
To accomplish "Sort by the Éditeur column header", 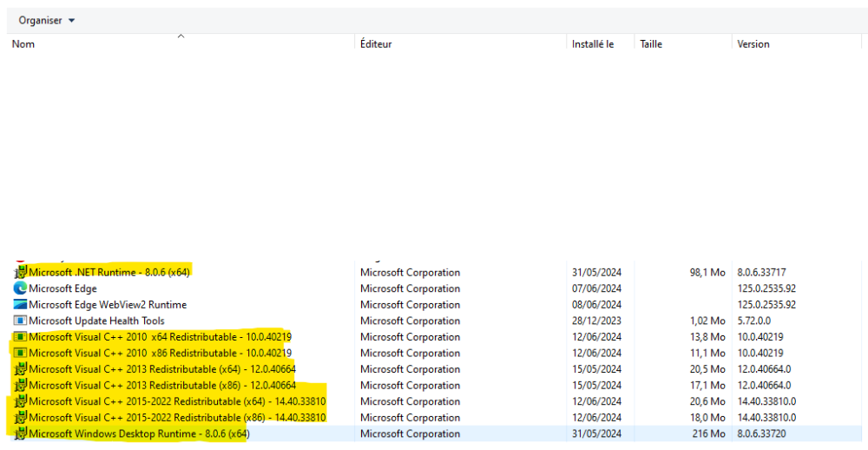I will (x=376, y=44).
